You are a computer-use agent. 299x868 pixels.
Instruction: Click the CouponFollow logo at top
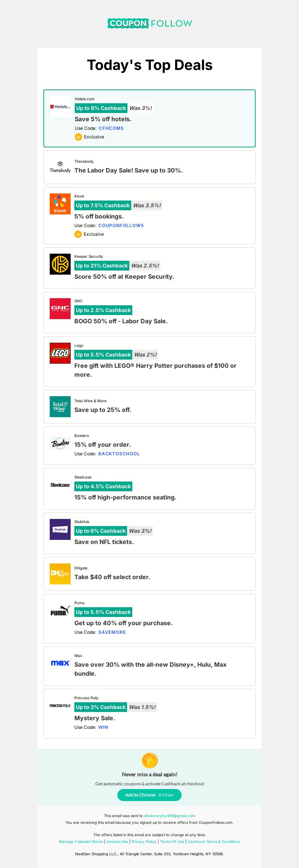point(149,23)
